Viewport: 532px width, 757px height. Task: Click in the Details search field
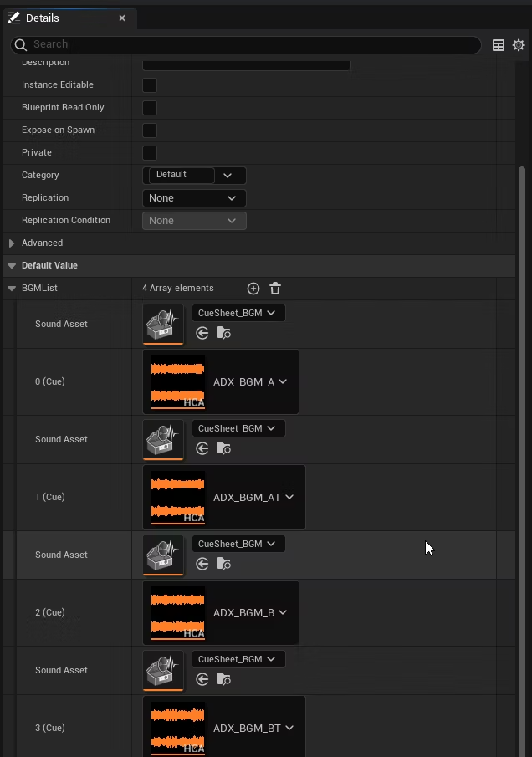click(x=251, y=44)
